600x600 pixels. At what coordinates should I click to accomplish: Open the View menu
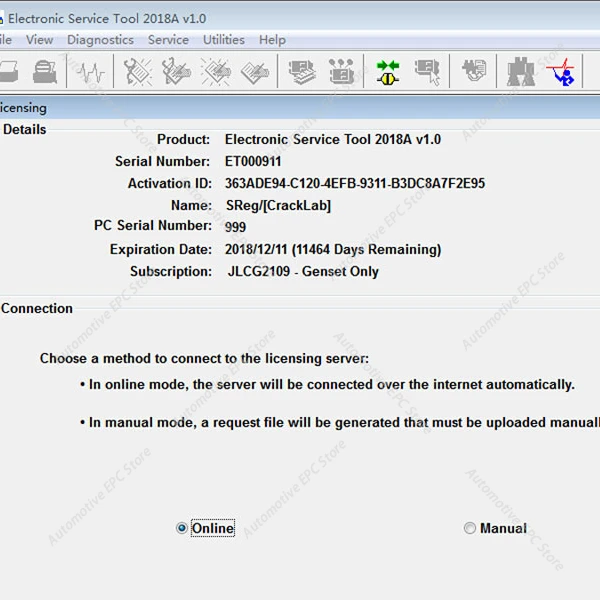tap(39, 40)
